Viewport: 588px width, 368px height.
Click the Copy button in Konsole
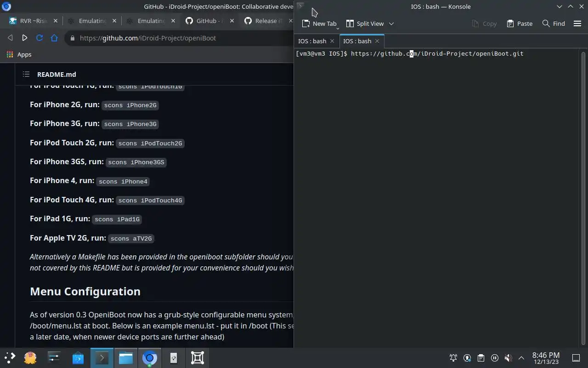[484, 23]
